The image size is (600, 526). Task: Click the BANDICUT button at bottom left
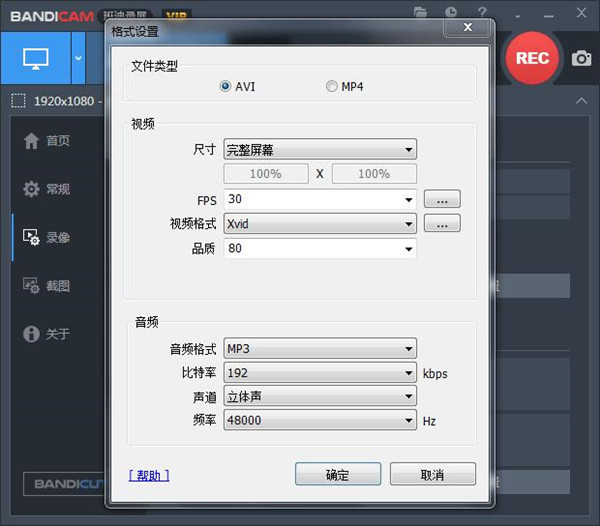65,484
